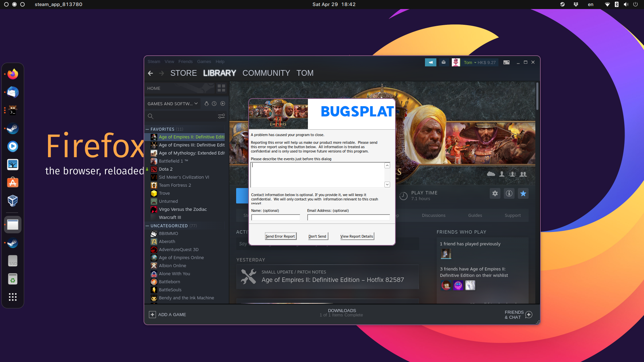Launch Thunderbird mail from the dock
Viewport: 644px width, 362px height.
pos(13,92)
